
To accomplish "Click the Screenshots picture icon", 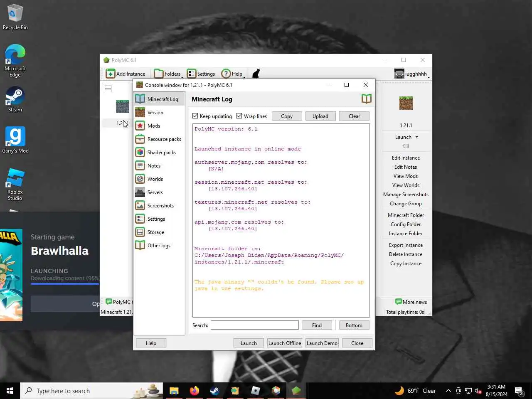I will click(x=140, y=205).
